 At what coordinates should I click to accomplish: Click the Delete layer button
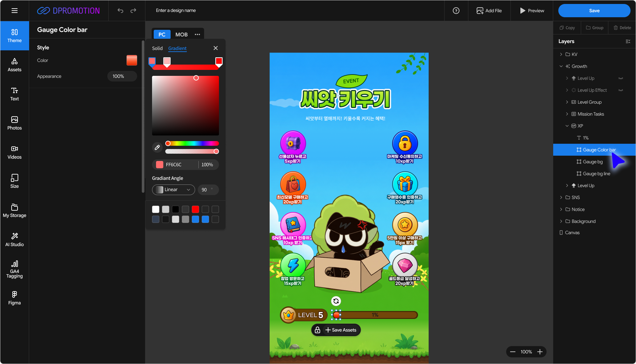point(622,28)
